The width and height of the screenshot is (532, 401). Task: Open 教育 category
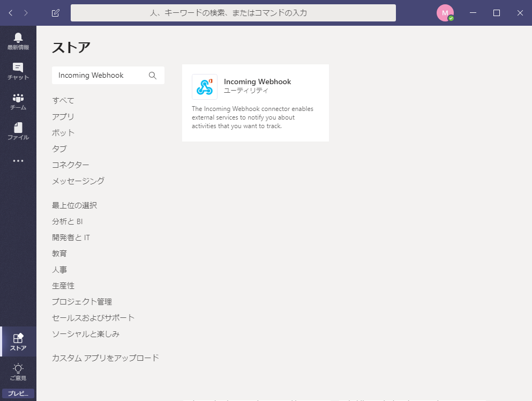[x=59, y=254]
